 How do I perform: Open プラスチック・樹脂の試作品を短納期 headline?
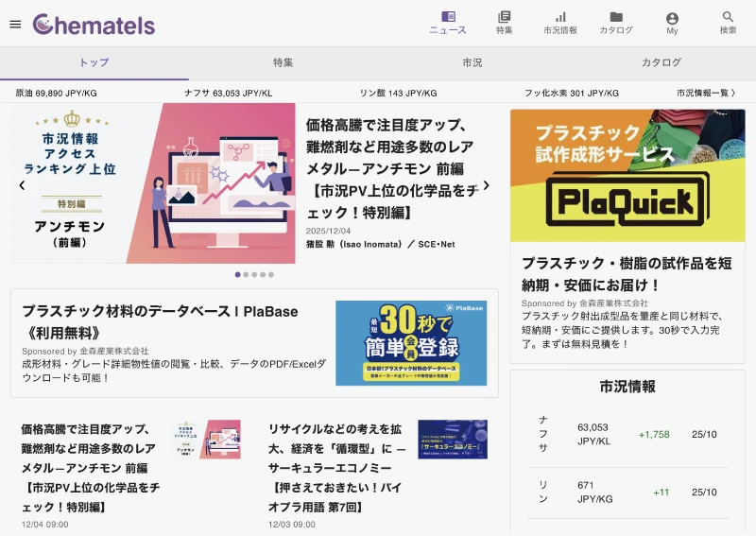[x=627, y=274]
